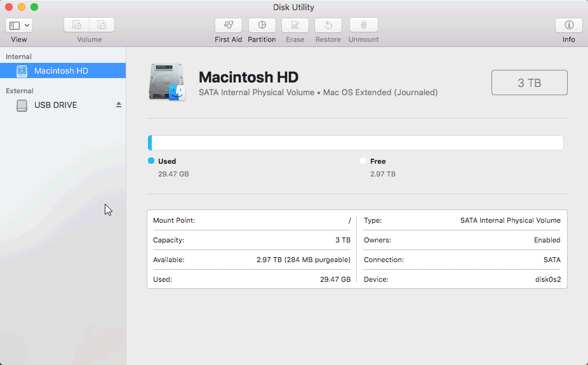Click the Macintosh HD title heading

[x=249, y=77]
